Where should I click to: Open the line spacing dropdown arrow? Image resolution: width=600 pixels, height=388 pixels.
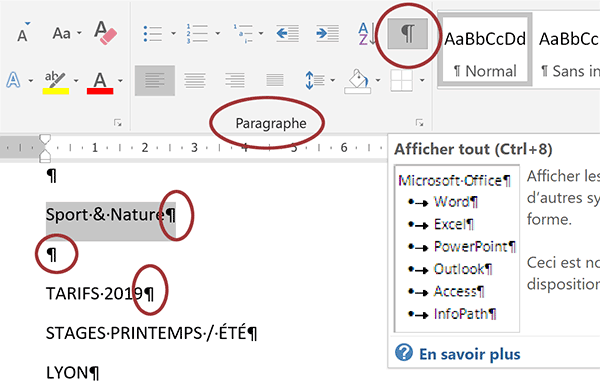tap(333, 80)
